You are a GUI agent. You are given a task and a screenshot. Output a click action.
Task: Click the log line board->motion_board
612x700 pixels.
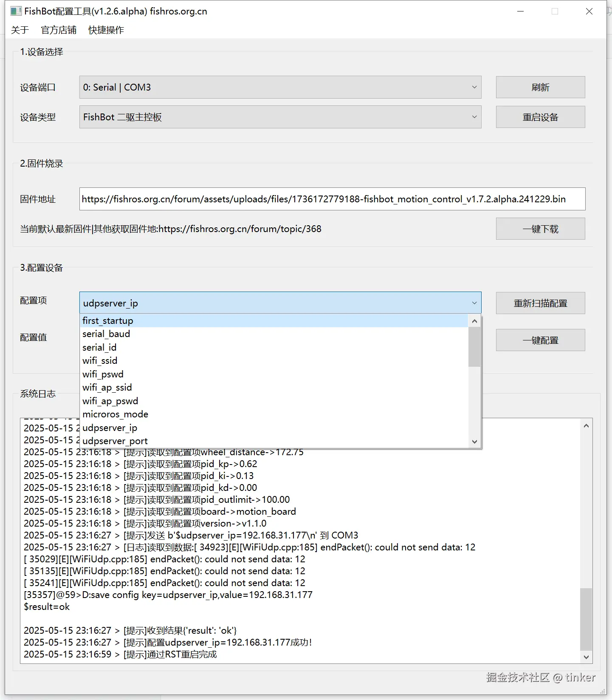[160, 511]
